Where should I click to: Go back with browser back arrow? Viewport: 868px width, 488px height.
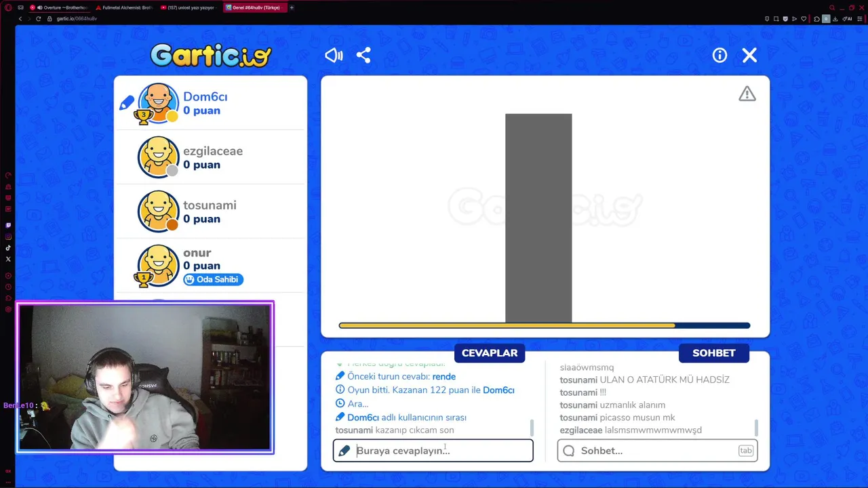click(20, 19)
